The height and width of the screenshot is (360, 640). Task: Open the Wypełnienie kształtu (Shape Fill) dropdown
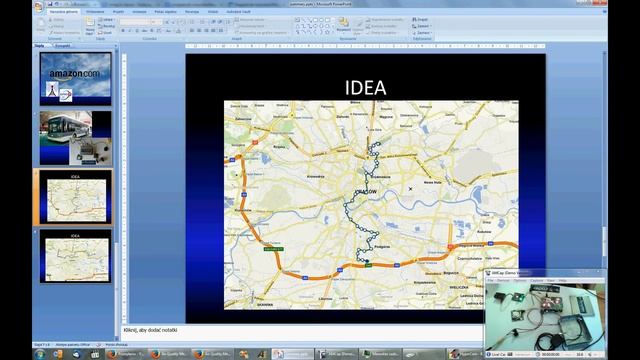pyautogui.click(x=385, y=20)
